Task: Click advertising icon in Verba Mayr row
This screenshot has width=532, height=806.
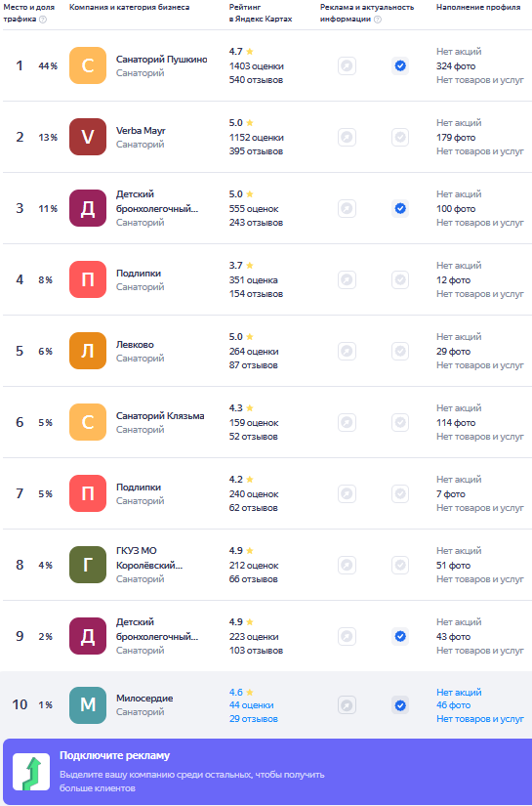Action: (x=347, y=137)
